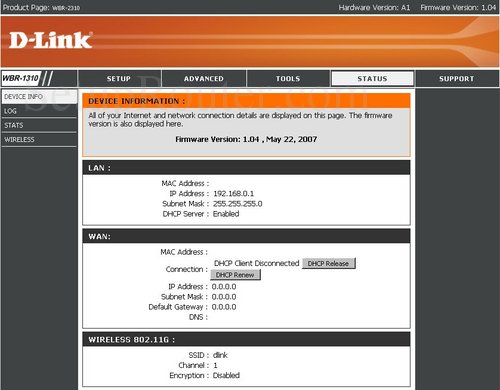Image resolution: width=500 pixels, height=390 pixels.
Task: Select the STATUS tab
Action: [x=372, y=79]
